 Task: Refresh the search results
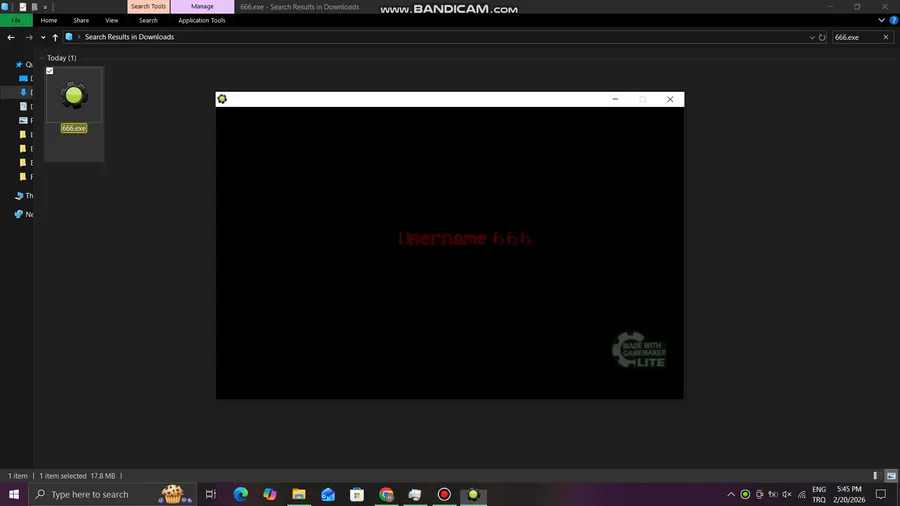click(822, 37)
